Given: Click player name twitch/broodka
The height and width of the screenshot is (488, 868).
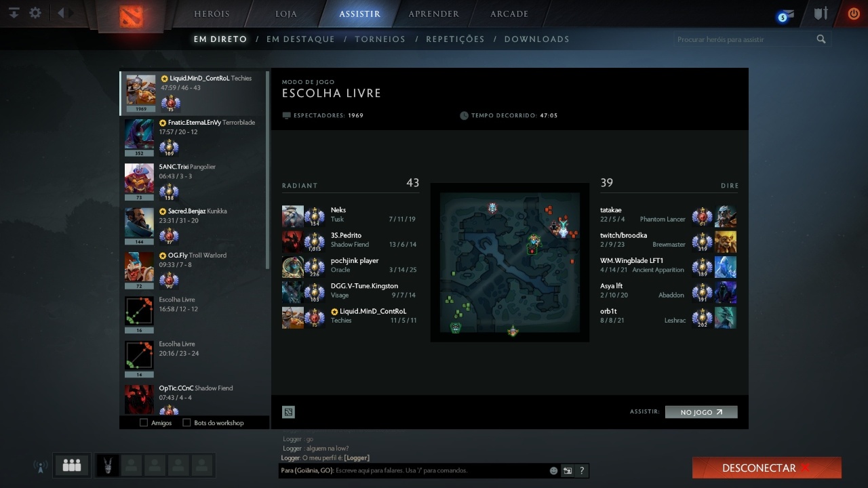Looking at the screenshot, I should click(623, 235).
